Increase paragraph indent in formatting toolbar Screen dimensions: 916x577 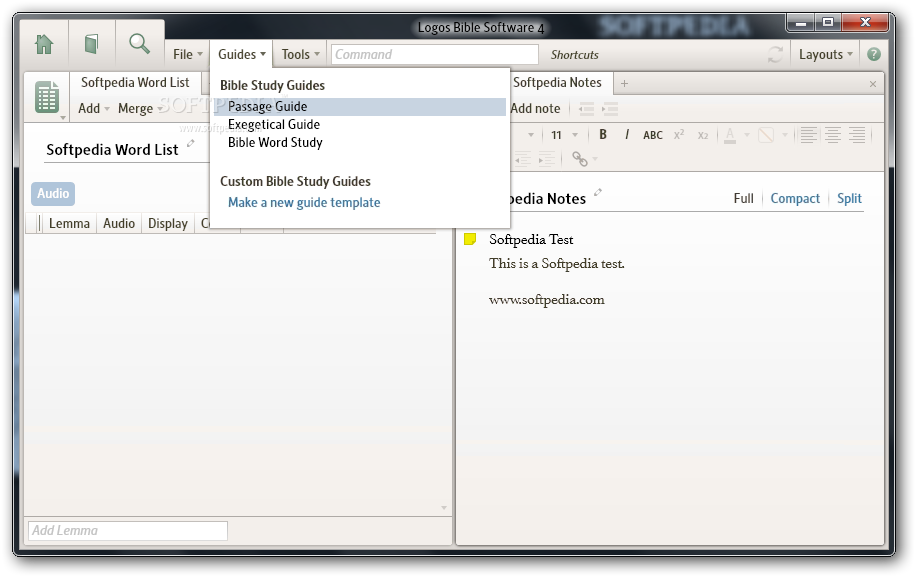547,159
